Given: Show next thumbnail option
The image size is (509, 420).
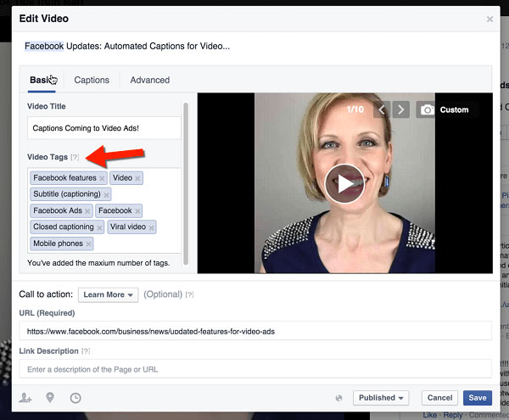Looking at the screenshot, I should tap(401, 109).
